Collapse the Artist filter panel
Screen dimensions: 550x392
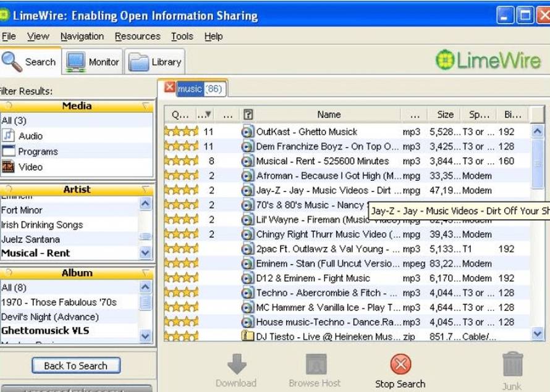[146, 190]
